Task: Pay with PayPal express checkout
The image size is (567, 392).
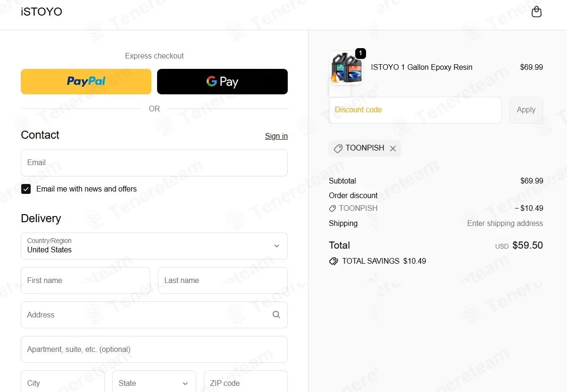Action: click(86, 82)
